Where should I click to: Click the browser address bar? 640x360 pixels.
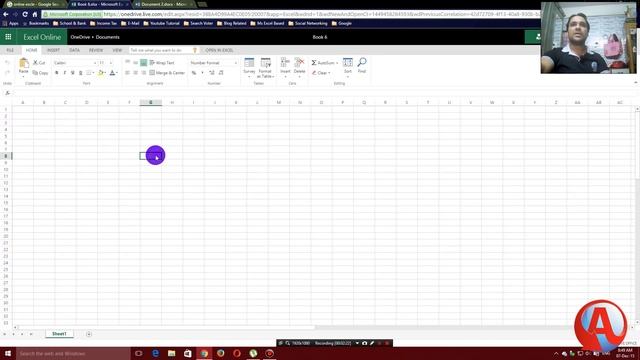pos(291,14)
